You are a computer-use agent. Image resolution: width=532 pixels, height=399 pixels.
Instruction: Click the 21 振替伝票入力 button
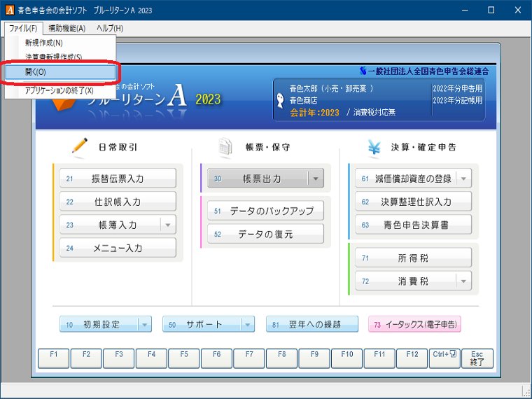click(118, 178)
